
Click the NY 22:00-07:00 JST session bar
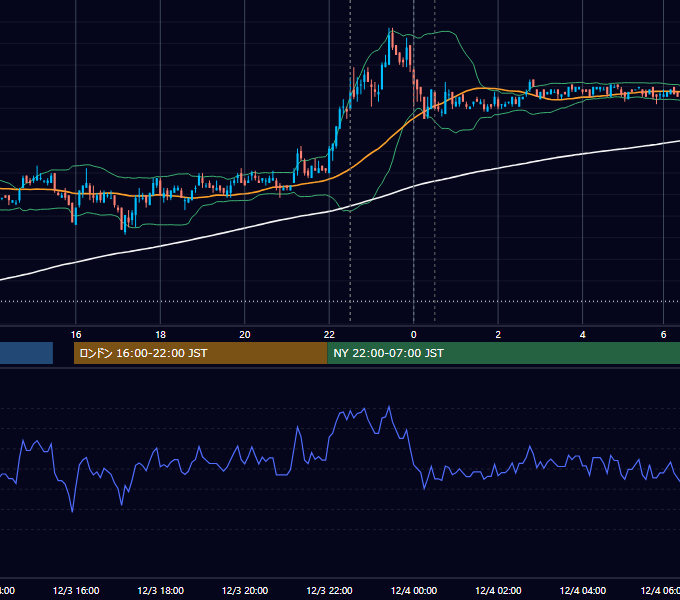point(503,353)
